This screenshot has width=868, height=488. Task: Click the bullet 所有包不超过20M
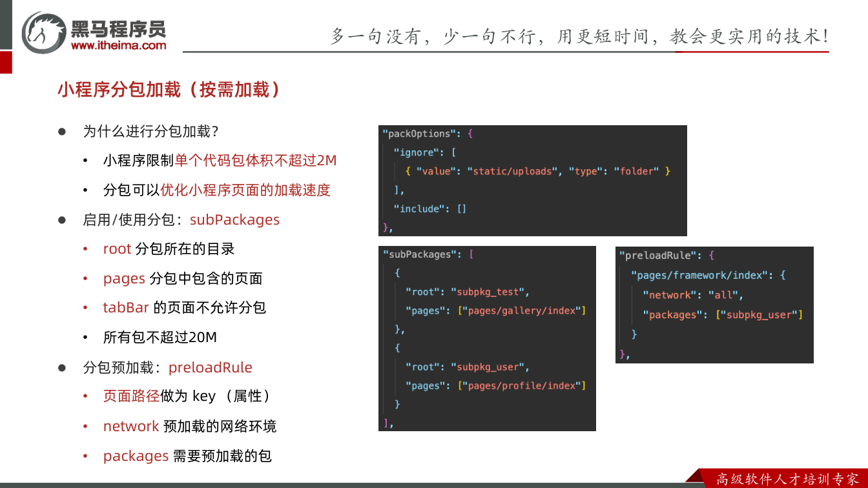click(160, 337)
